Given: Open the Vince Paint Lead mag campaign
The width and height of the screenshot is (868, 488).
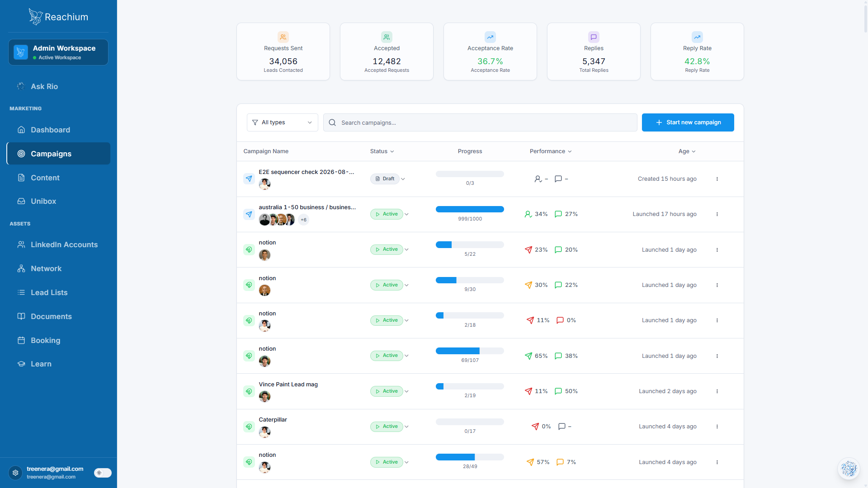Looking at the screenshot, I should click(288, 385).
